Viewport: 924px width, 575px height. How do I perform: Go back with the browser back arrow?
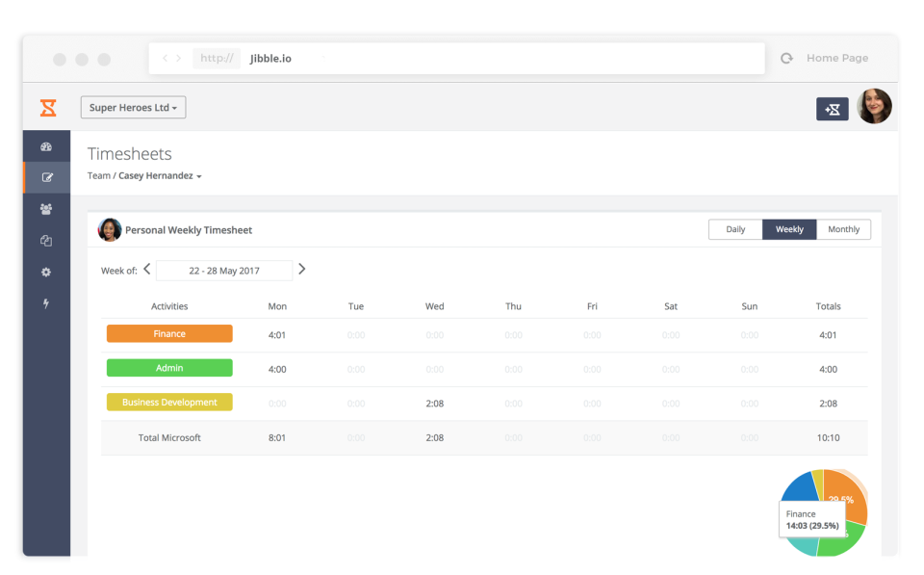pyautogui.click(x=165, y=58)
